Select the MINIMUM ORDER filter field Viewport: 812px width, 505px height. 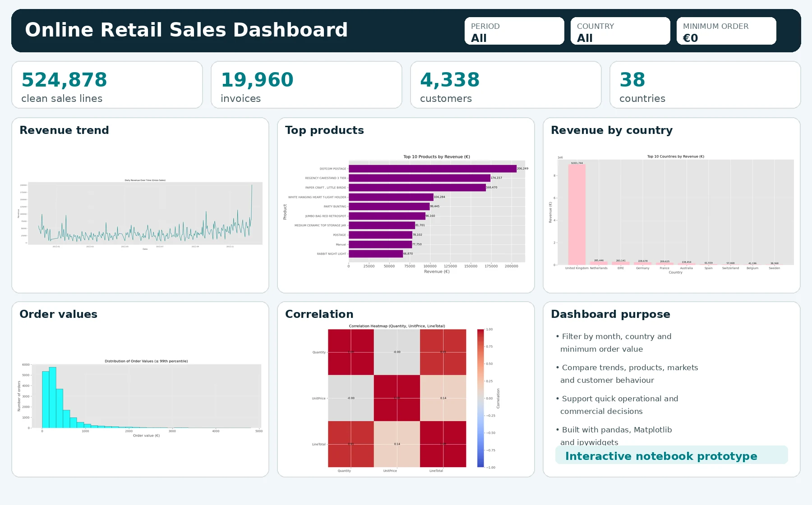[726, 31]
